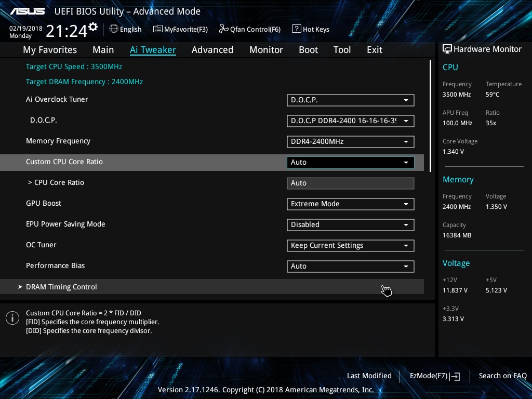Open the D.O.C.P. profile dropdown
Screen dimensions: 532x399
click(x=351, y=121)
